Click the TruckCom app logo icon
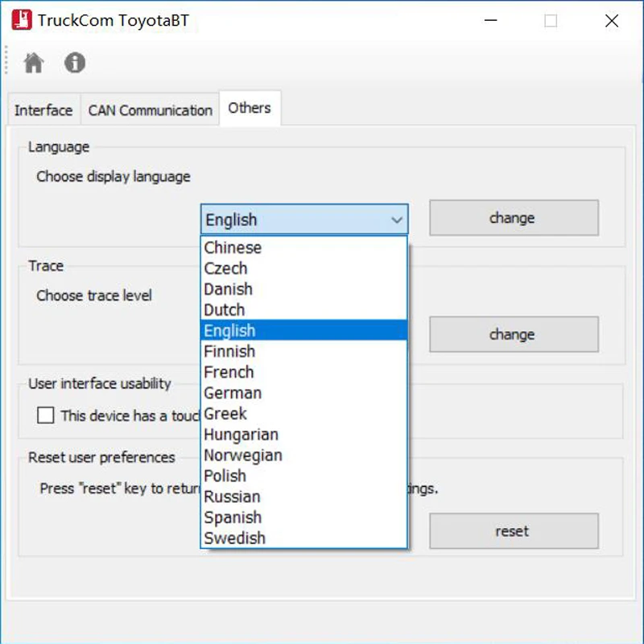644x644 pixels. (x=22, y=21)
